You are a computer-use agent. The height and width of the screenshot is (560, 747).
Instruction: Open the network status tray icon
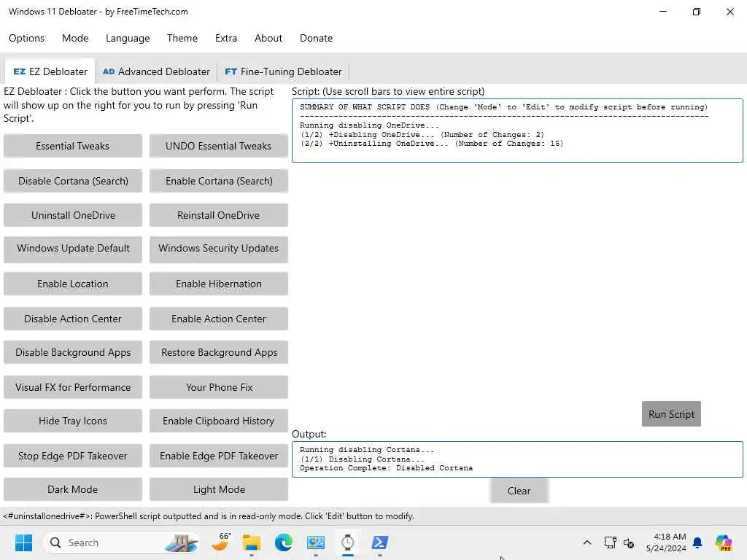coord(610,542)
